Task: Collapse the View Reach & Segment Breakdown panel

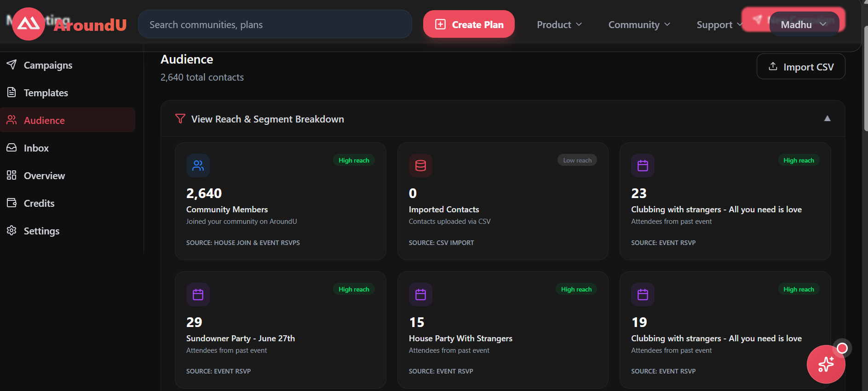Action: pyautogui.click(x=827, y=118)
